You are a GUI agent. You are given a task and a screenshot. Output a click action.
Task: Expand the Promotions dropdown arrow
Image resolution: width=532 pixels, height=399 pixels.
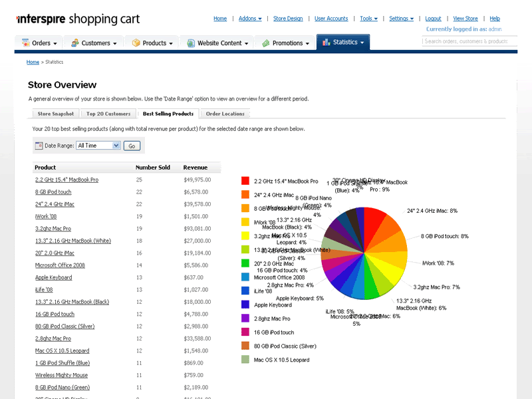[307, 43]
